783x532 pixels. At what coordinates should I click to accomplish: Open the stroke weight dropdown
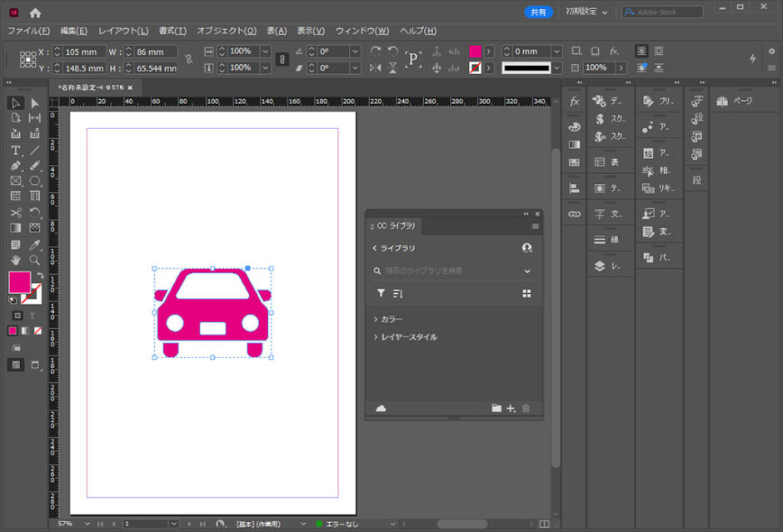[556, 51]
